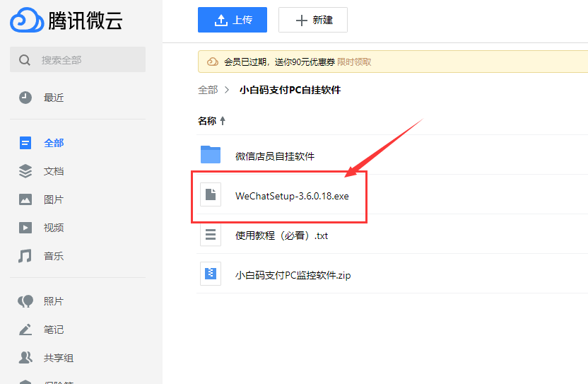The height and width of the screenshot is (384, 588).
Task: Click the blue 上传 upload button
Action: 233,20
